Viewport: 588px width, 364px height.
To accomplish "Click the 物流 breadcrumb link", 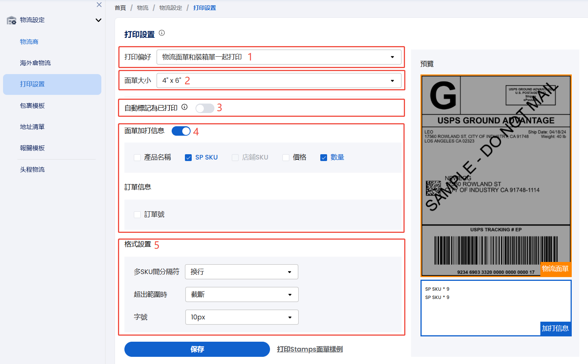I will [x=143, y=8].
